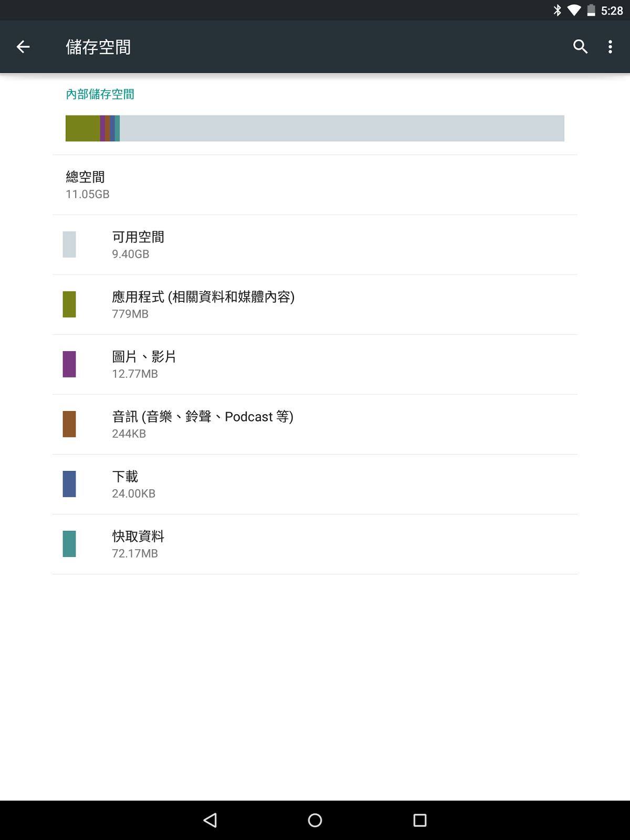Tap the back arrow icon
630x840 pixels.
click(23, 47)
